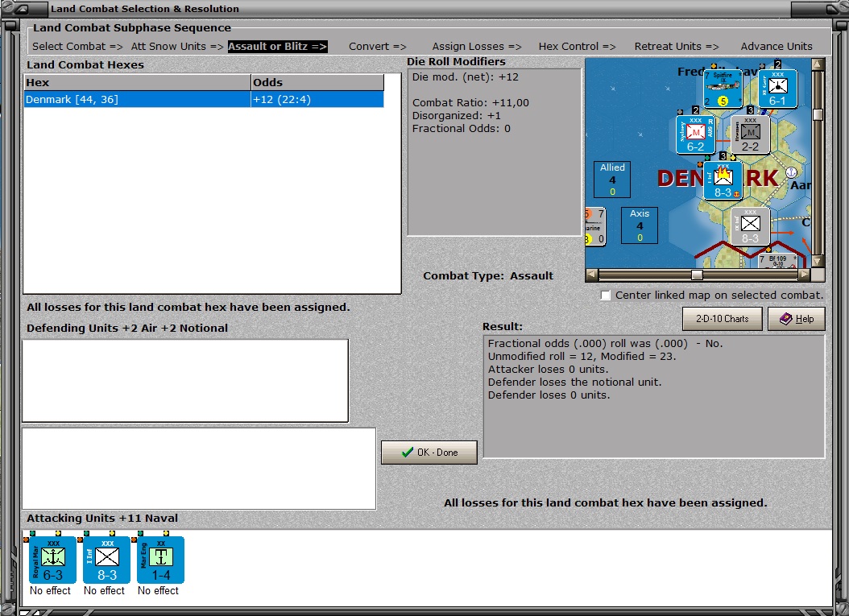The image size is (849, 616).
Task: Click the Spitfire IX air unit on map
Action: [723, 89]
